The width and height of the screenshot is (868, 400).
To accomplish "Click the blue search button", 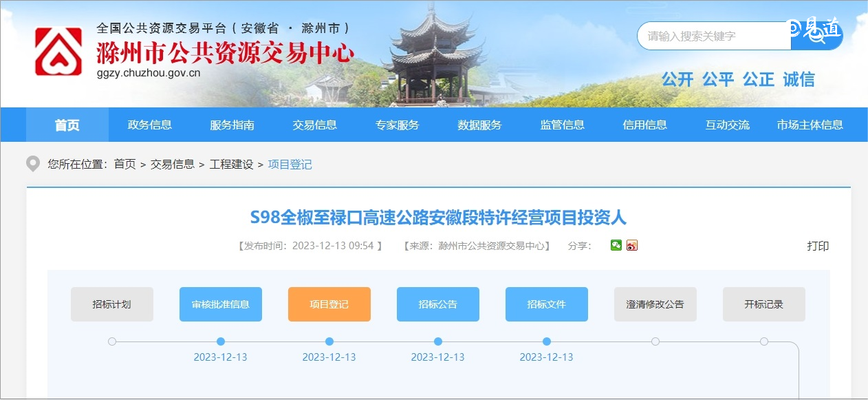I will [816, 36].
